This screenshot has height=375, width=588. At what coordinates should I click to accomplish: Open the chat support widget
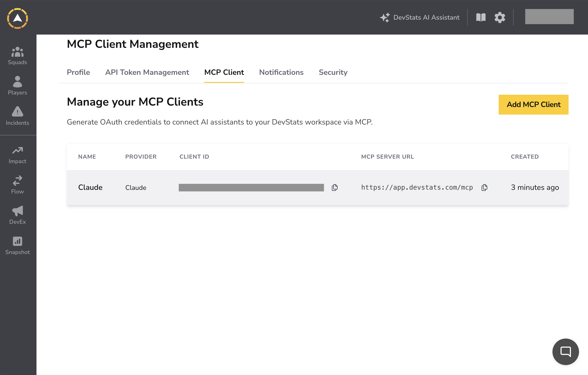click(565, 352)
